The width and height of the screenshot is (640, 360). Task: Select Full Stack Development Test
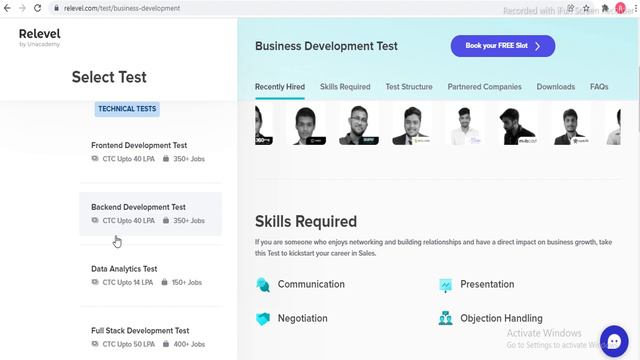tap(151, 337)
